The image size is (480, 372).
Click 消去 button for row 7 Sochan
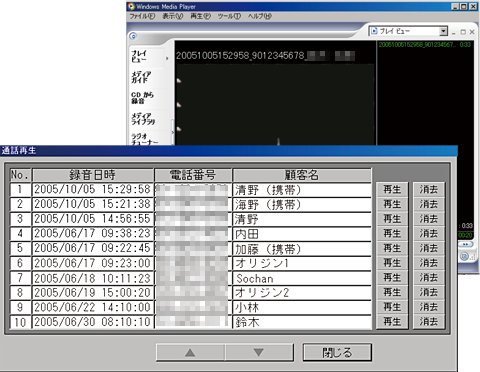(429, 278)
